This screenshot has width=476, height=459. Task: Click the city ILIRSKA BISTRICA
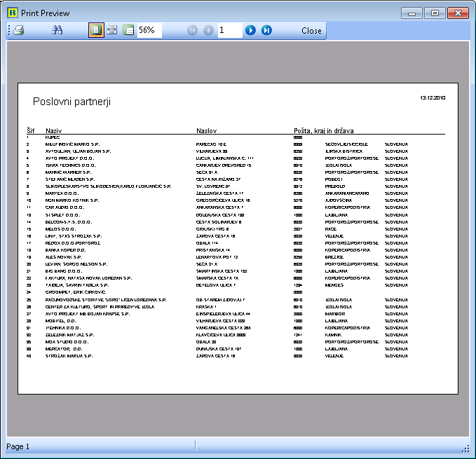[344, 151]
